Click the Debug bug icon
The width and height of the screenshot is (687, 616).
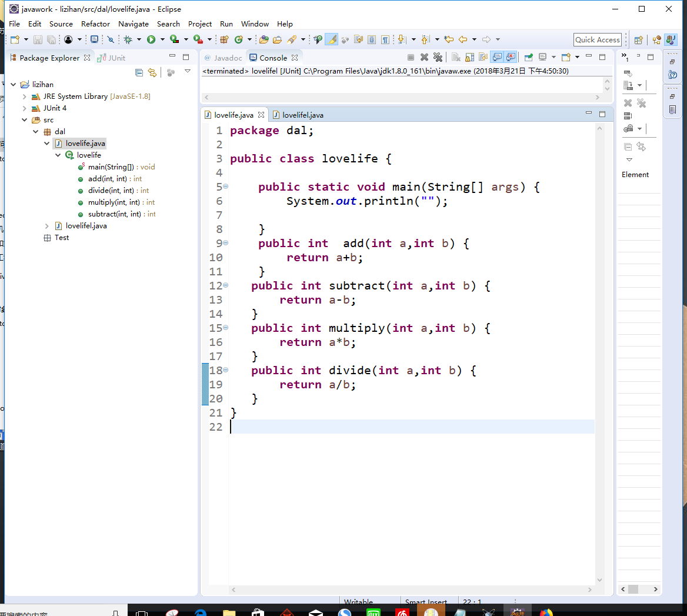tap(128, 39)
